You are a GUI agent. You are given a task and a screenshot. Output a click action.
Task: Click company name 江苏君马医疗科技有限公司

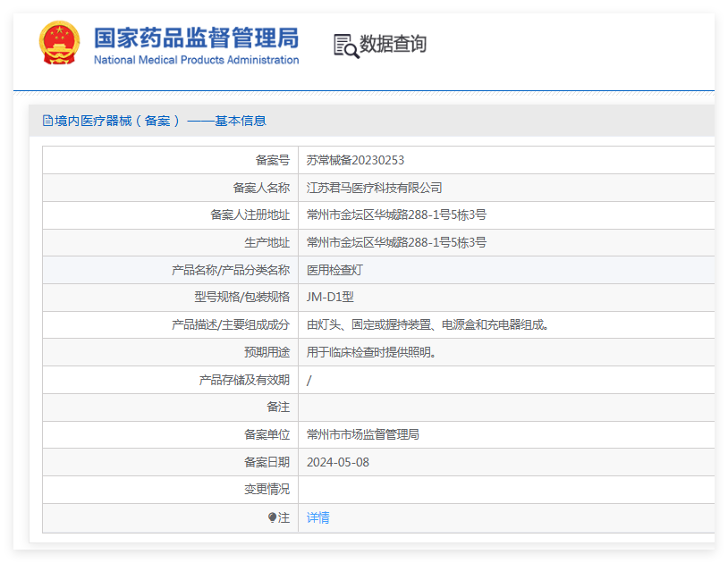pyautogui.click(x=374, y=188)
